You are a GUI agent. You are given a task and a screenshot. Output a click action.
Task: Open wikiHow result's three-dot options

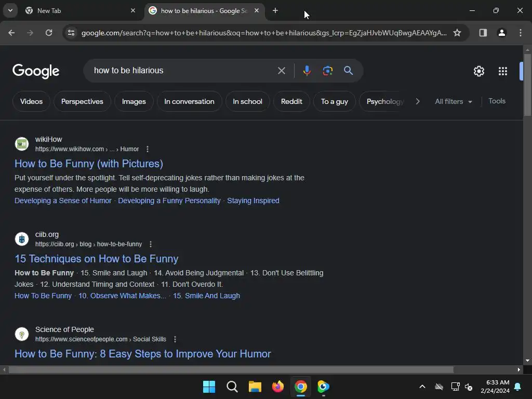(x=147, y=149)
